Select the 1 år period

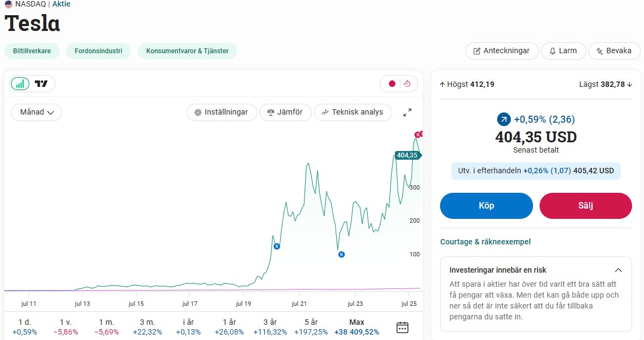click(x=229, y=327)
